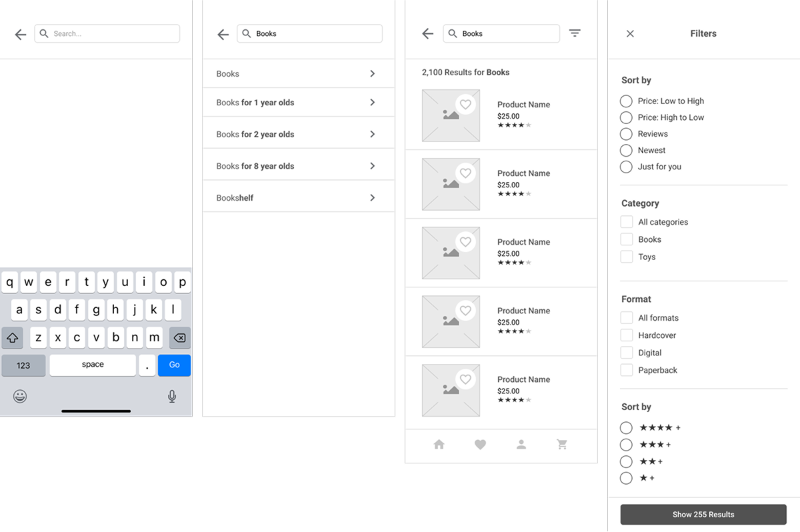
Task: Click second result's Product Name text
Action: click(524, 173)
